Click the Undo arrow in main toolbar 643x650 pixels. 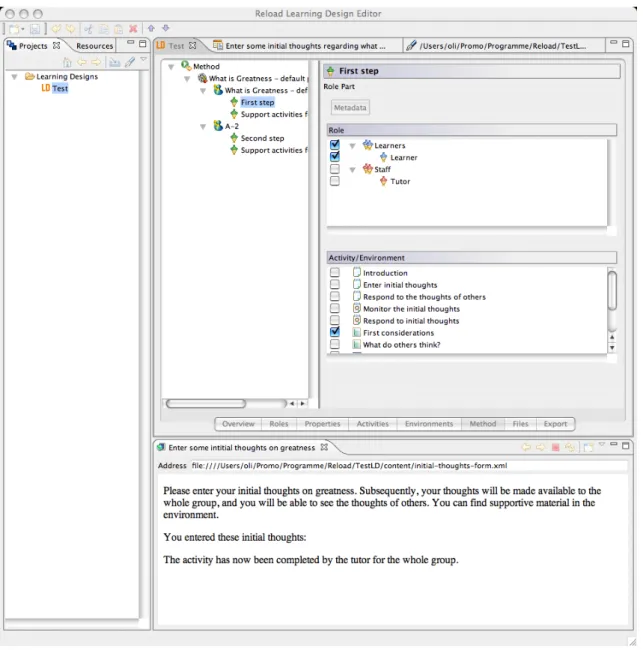tap(56, 29)
